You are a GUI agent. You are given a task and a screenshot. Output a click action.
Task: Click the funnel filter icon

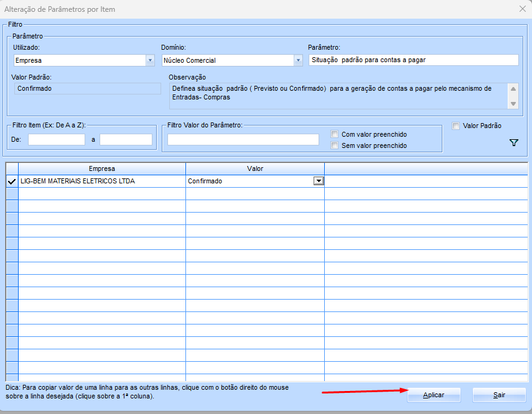[514, 143]
